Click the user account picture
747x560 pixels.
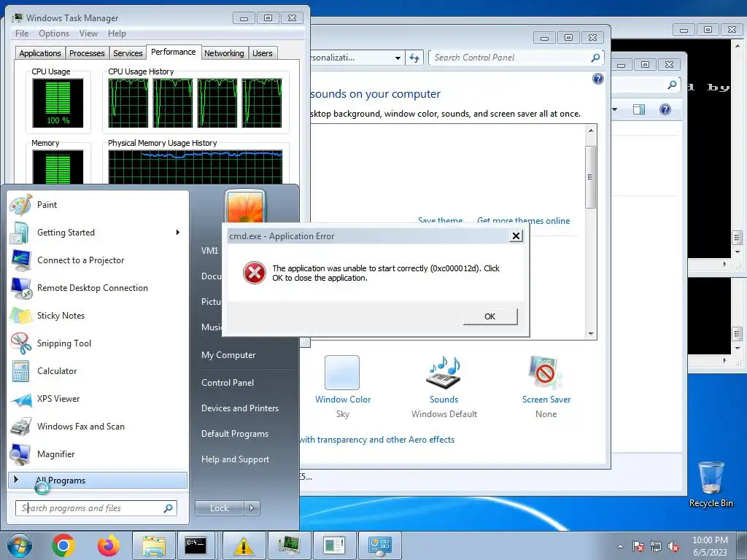click(245, 206)
